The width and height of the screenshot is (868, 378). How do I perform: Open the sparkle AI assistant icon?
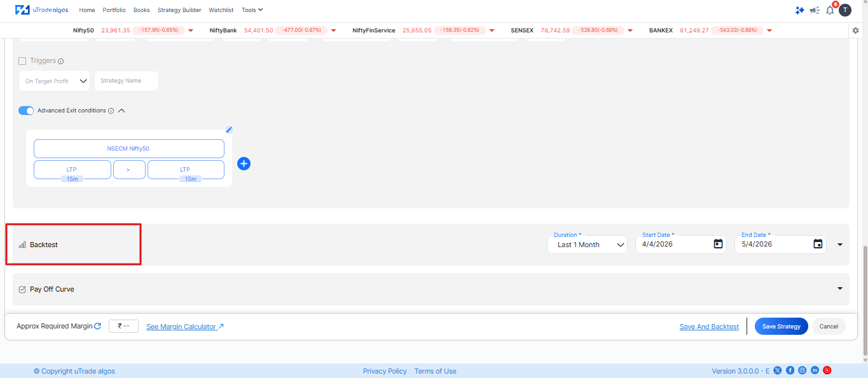800,10
